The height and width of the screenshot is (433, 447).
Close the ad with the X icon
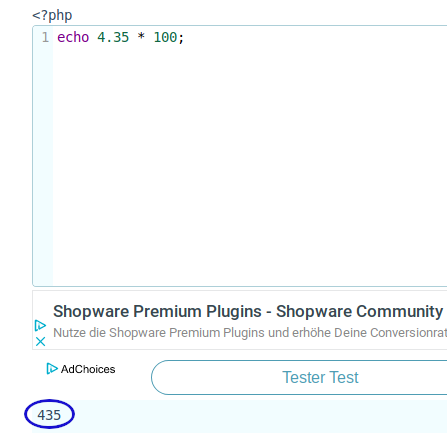40,341
